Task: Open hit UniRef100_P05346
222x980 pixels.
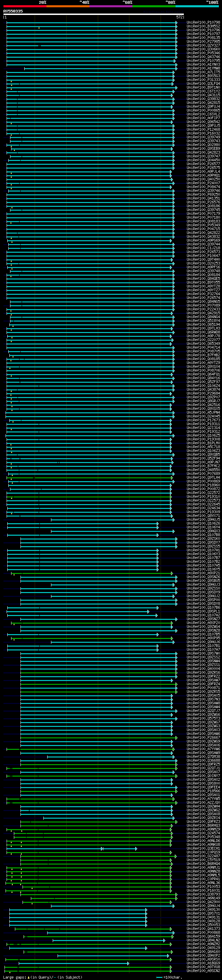Action: click(203, 53)
